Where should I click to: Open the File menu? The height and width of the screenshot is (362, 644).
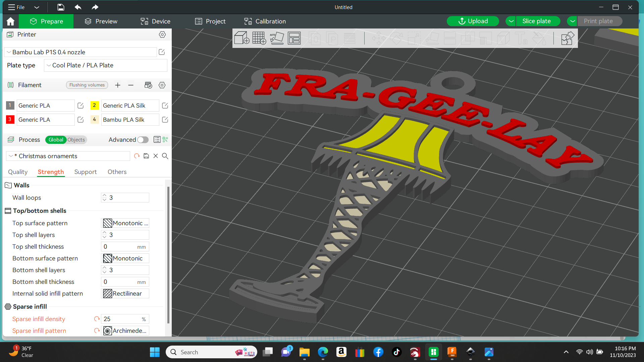(16, 7)
